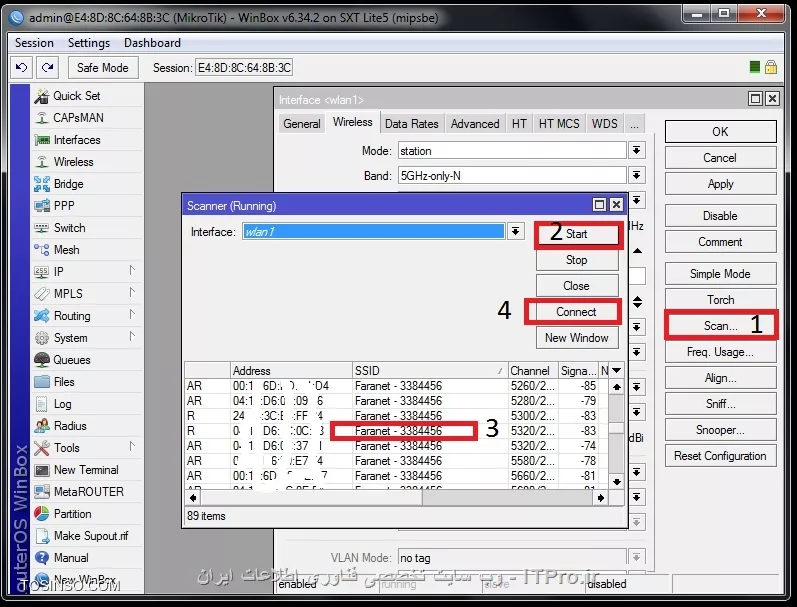Open Quick Set from sidebar

[x=77, y=96]
